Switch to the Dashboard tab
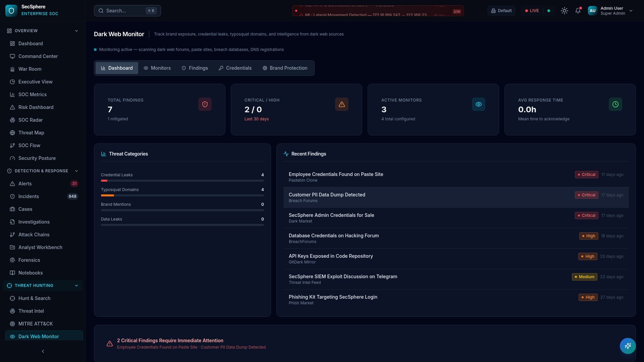This screenshot has width=644, height=362. [x=117, y=68]
